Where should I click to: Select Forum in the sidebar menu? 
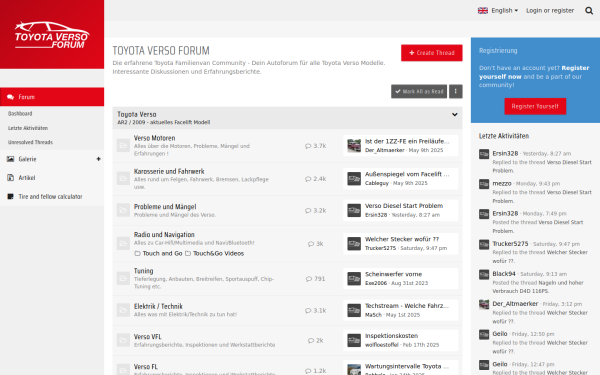click(x=52, y=97)
